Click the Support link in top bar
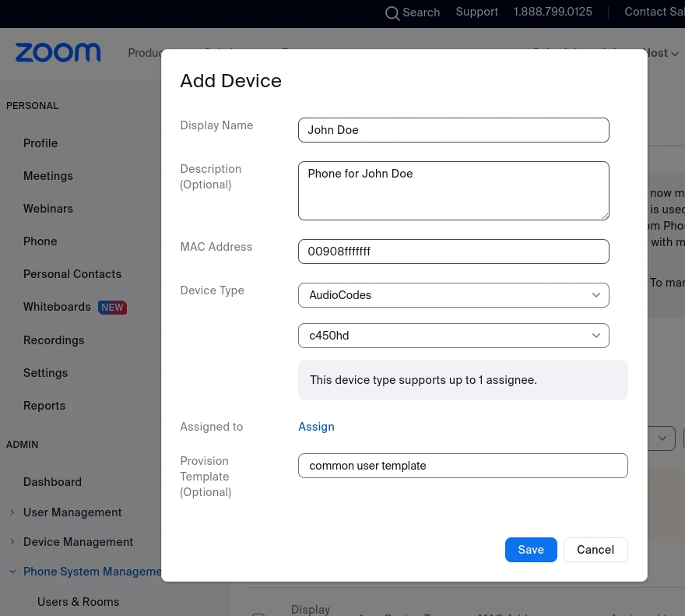 [x=476, y=12]
